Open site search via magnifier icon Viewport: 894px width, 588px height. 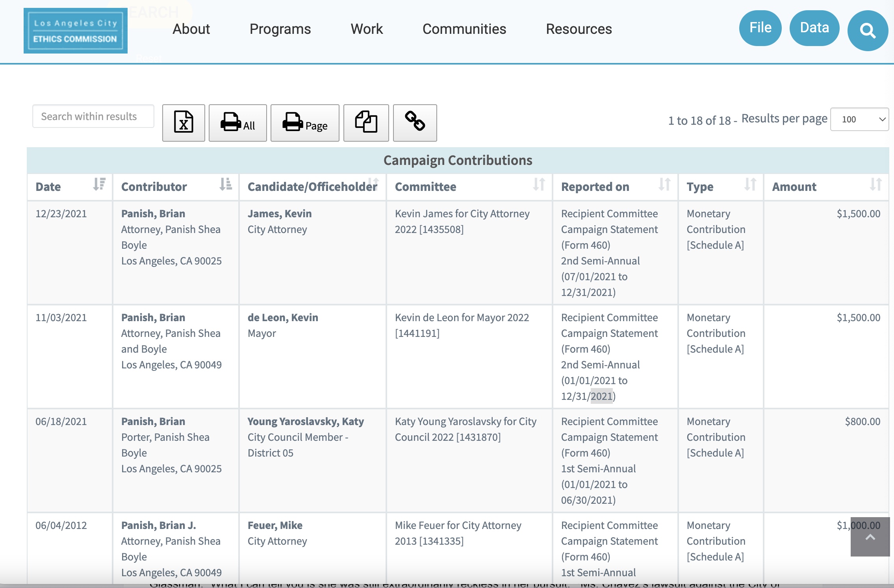pos(867,30)
